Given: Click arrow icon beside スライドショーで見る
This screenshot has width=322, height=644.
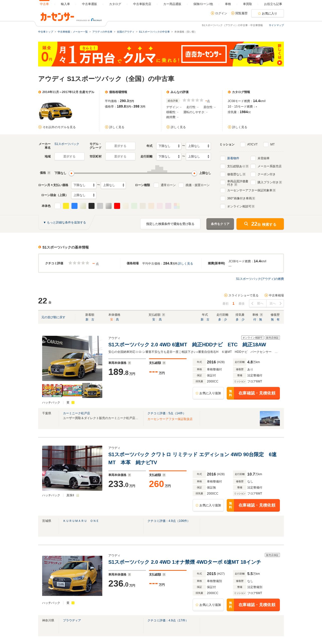Looking at the screenshot, I should (226, 295).
